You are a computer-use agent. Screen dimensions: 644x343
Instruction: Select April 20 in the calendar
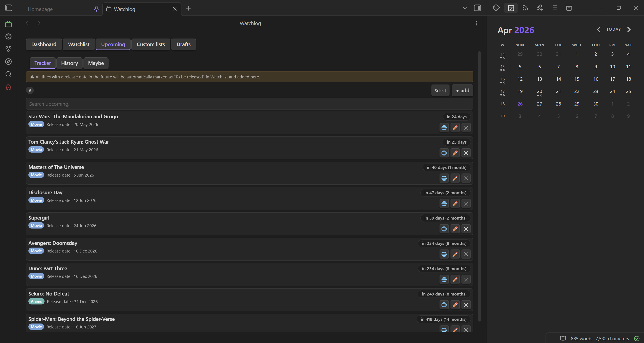(x=540, y=91)
